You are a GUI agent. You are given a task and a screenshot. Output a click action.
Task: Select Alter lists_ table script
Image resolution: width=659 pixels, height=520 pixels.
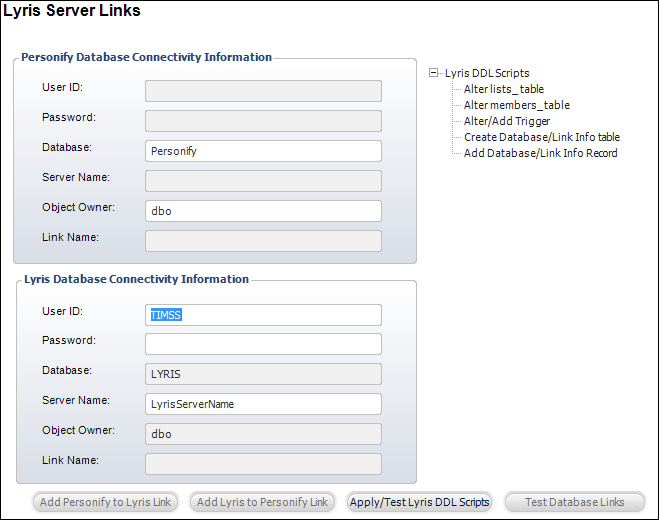point(503,89)
